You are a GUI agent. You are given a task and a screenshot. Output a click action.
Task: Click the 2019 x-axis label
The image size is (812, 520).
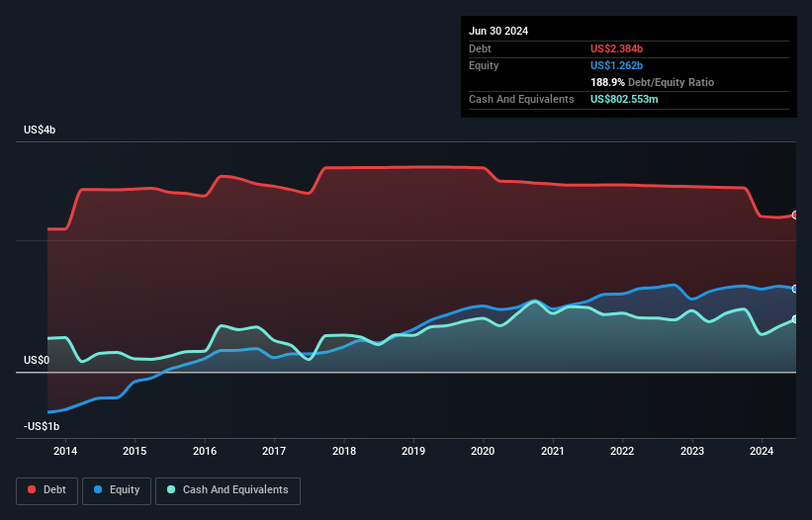click(x=413, y=451)
